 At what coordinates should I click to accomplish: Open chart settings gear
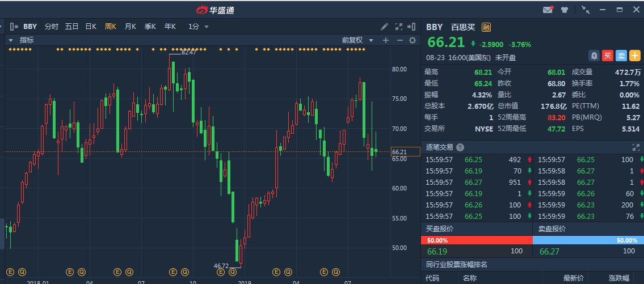(413, 40)
